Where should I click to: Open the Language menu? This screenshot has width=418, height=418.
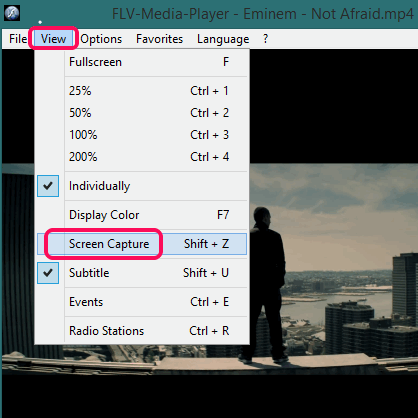coord(223,39)
